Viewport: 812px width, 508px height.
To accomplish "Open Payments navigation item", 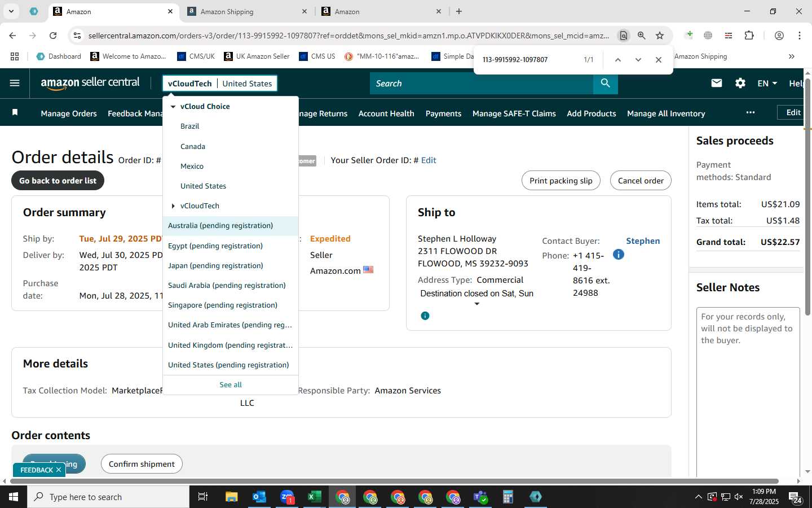I will 443,113.
